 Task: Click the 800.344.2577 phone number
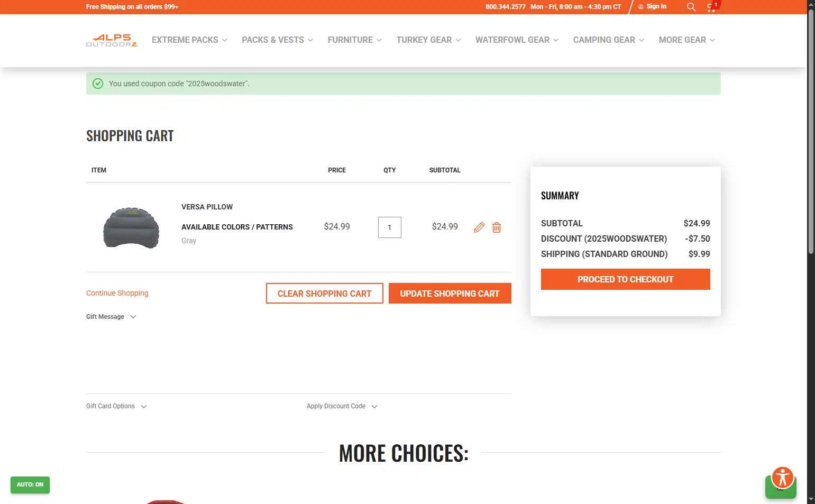(506, 7)
